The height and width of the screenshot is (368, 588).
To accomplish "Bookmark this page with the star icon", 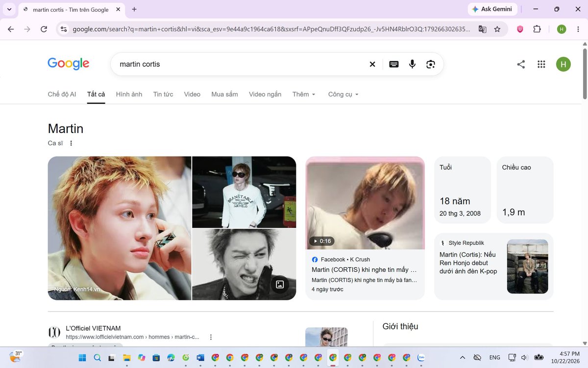I will coord(497,29).
